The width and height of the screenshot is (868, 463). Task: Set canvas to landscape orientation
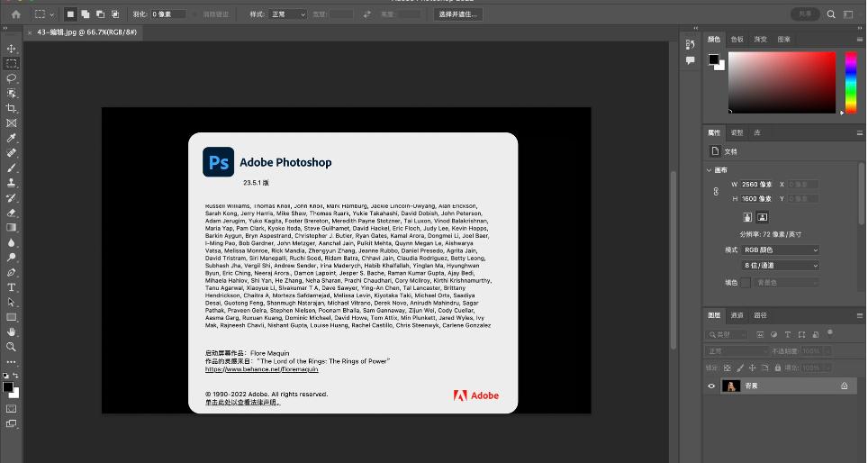click(763, 217)
